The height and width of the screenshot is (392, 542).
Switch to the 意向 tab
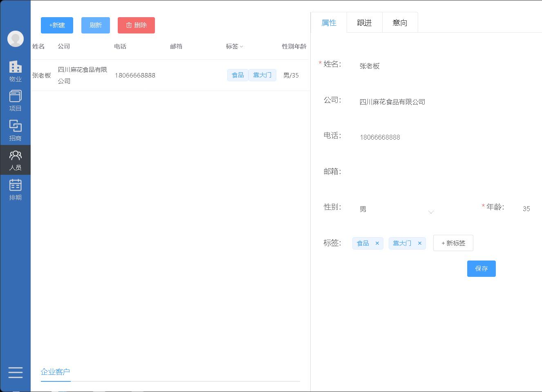tap(400, 22)
